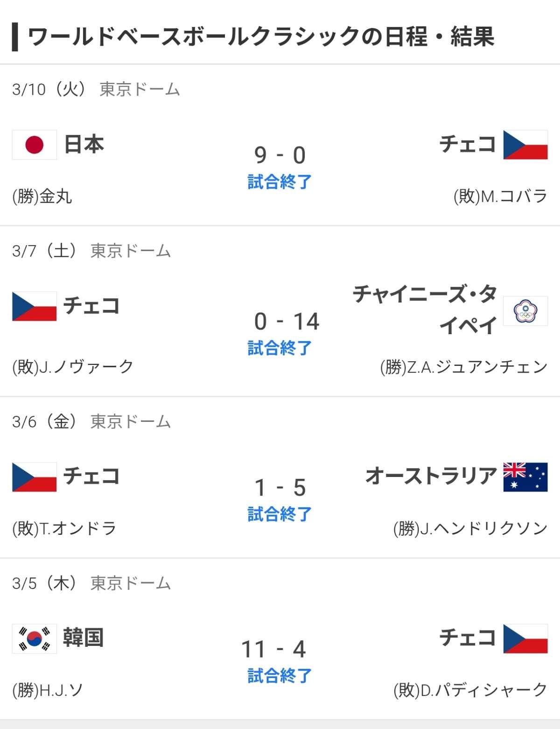Click the ワールドベースボールクラシックの日程・結果 heading
The height and width of the screenshot is (729, 560).
(261, 37)
